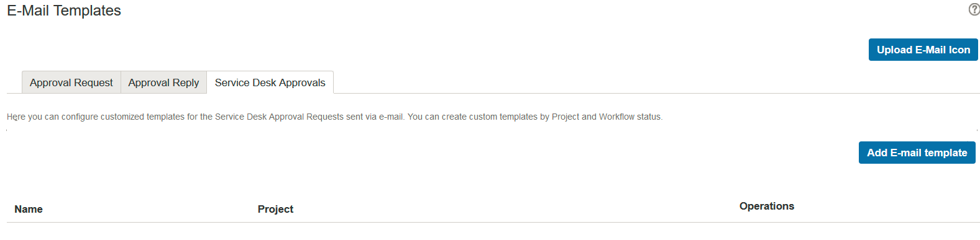Select the Service Desk Approvals tab
Viewport: 980px width, 240px height.
(270, 82)
